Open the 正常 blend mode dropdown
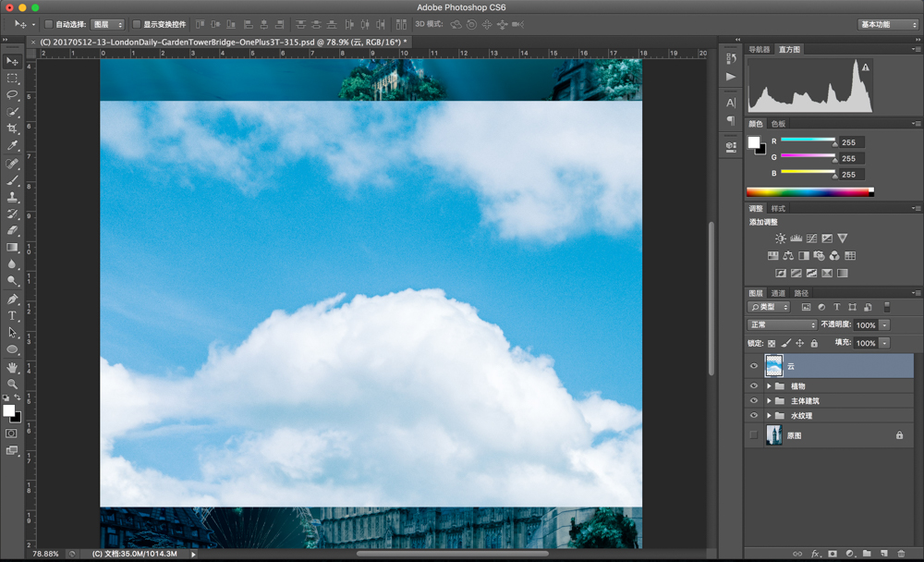Viewport: 924px width, 562px height. 782,325
